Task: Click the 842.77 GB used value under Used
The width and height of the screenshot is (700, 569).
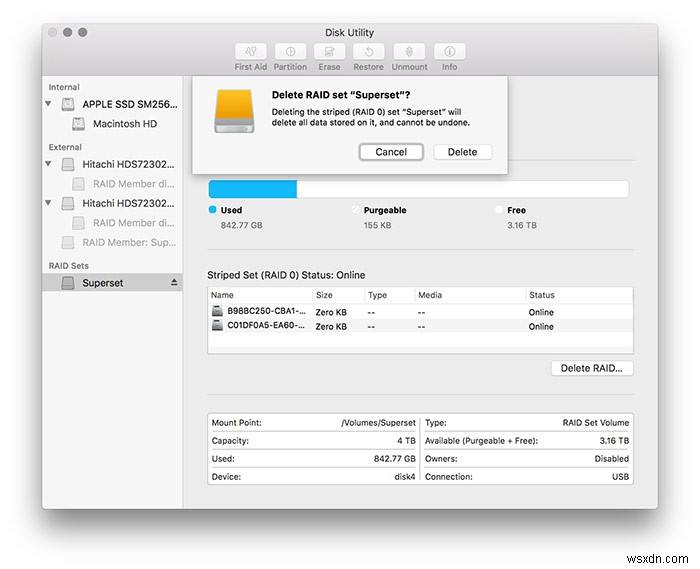Action: coord(242,225)
